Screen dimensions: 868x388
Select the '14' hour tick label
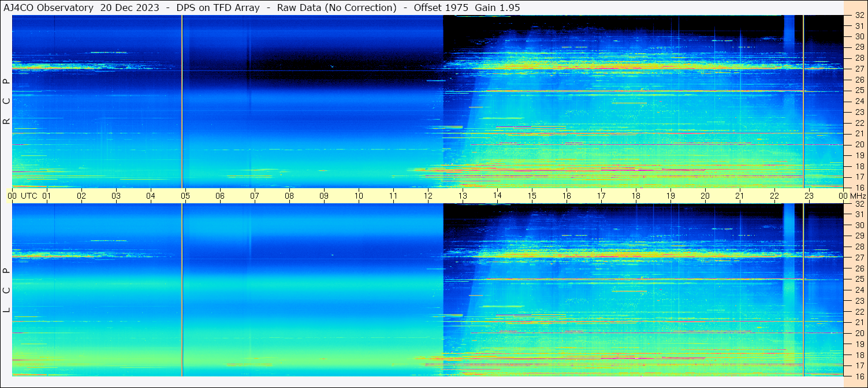[x=497, y=196]
